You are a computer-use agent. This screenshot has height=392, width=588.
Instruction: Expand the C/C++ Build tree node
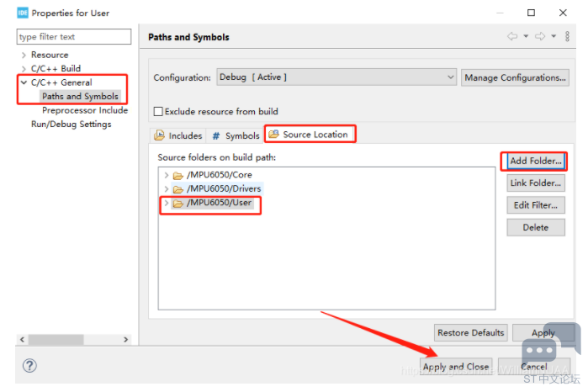click(24, 69)
